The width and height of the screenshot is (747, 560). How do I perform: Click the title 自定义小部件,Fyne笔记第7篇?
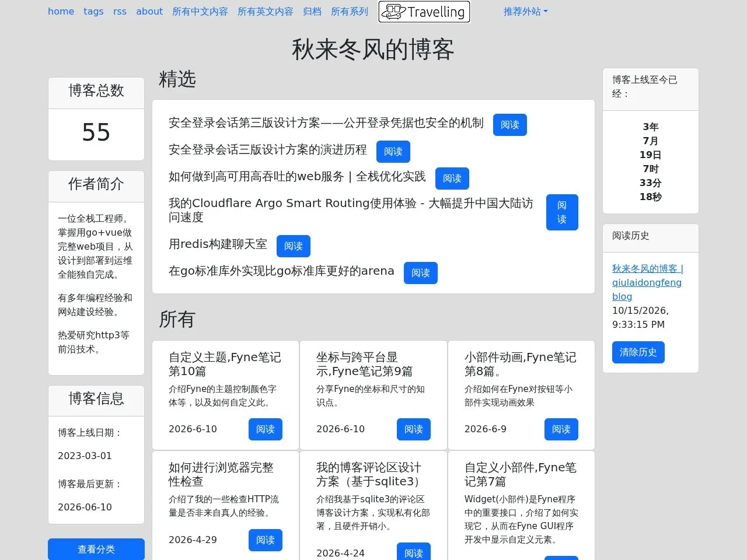(x=521, y=474)
